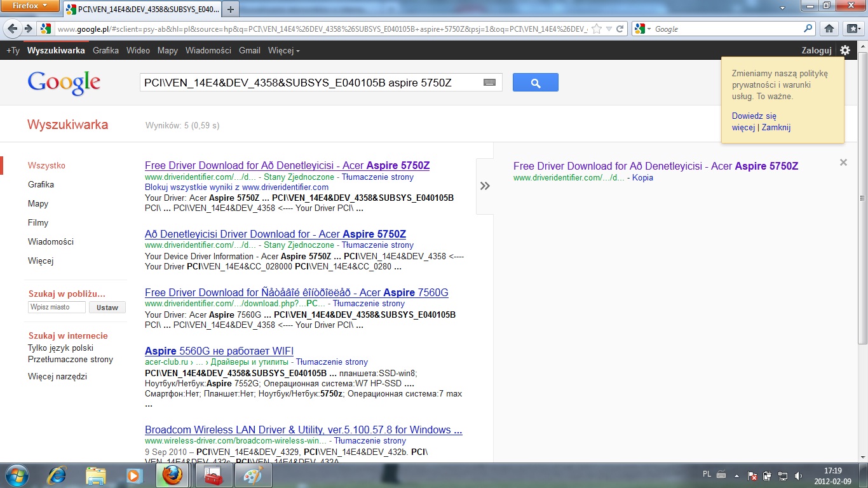The width and height of the screenshot is (868, 488).
Task: Click the Wpisz miasto location field
Action: (57, 307)
